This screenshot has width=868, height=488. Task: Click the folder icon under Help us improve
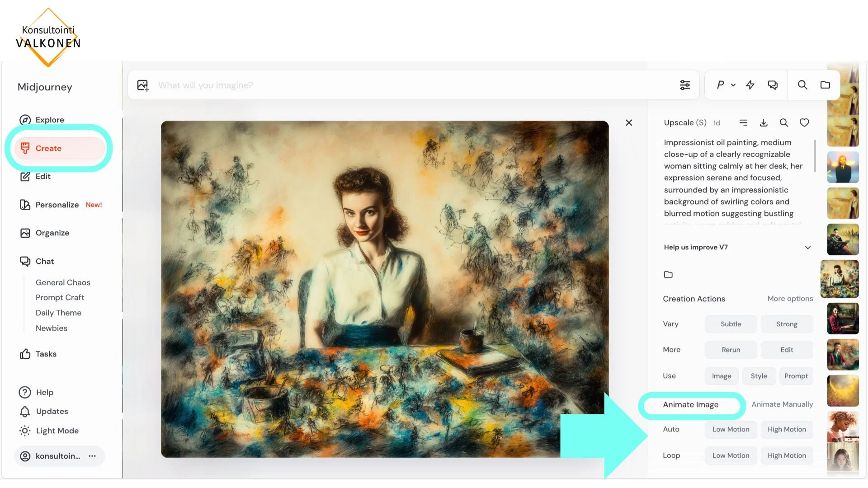(668, 274)
